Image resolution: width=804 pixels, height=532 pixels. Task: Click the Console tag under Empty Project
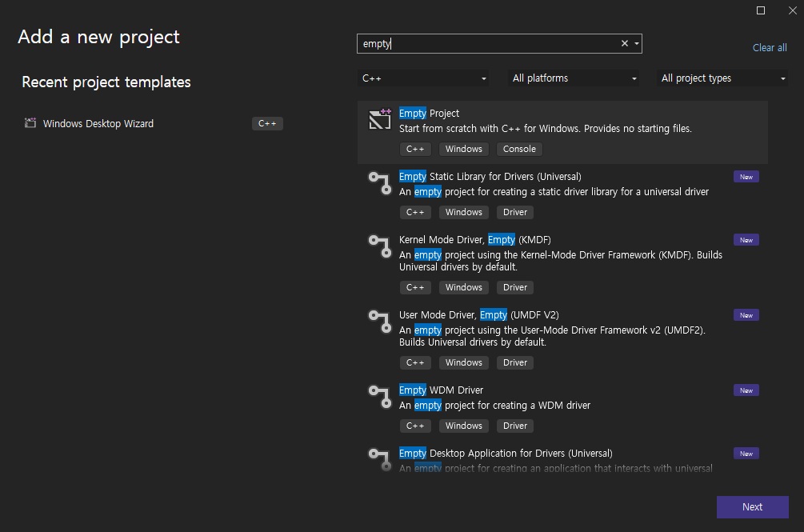[x=519, y=149]
